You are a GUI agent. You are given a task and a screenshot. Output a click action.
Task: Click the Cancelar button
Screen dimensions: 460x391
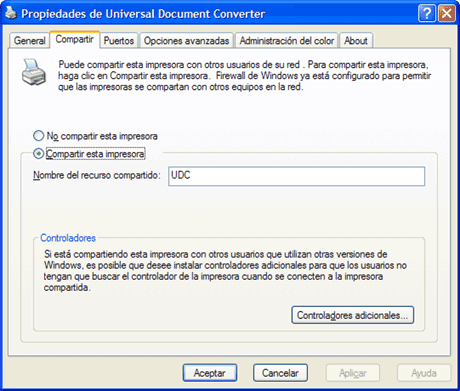click(280, 373)
